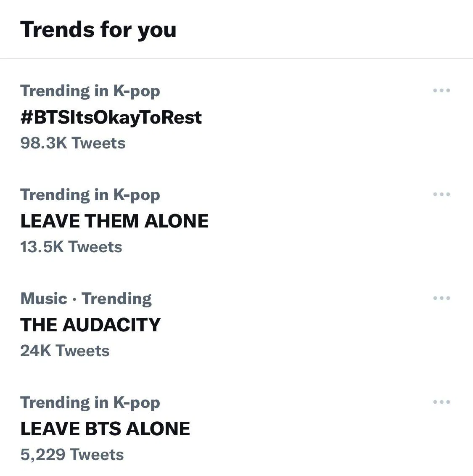Click the 13.5K Tweets count
The width and height of the screenshot is (473, 476).
point(71,247)
